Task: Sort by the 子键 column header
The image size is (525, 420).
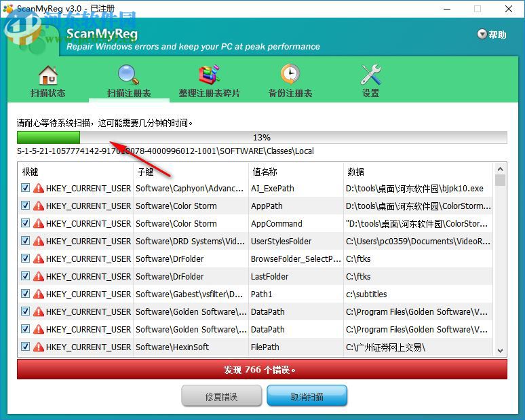Action: 191,172
